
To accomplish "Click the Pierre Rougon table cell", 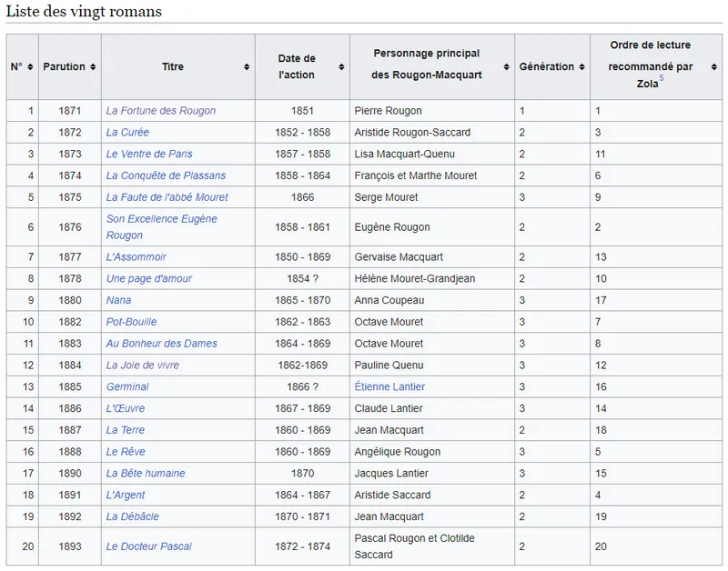I will tap(388, 111).
